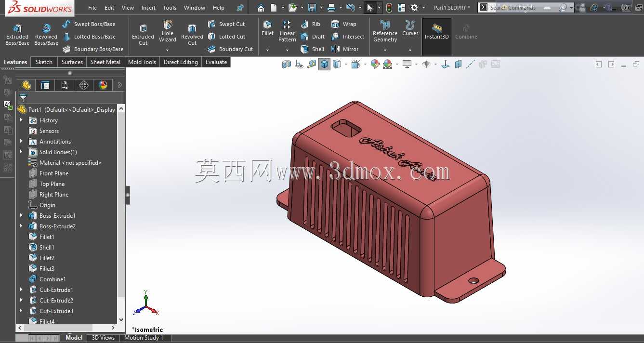Select the Extruded Boss/Base tool
Screen dimensions: 644x343
(x=17, y=35)
